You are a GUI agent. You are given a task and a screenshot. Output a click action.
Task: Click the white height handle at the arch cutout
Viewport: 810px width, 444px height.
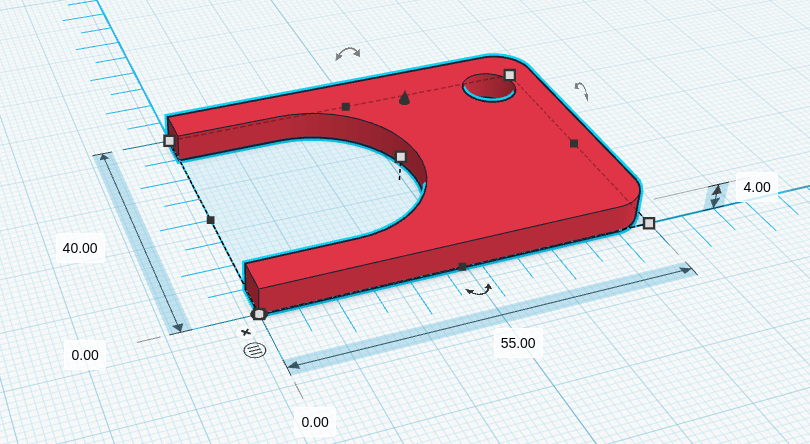click(x=400, y=156)
